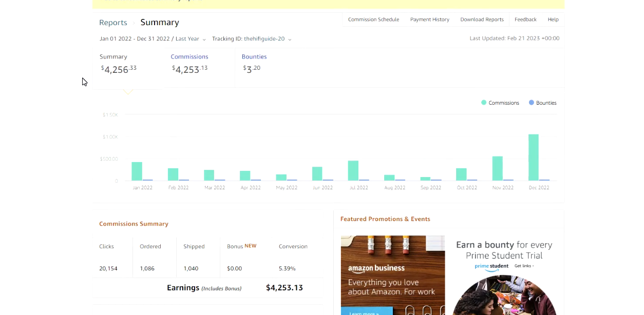
Task: Click the Jul 2022 commissions bar
Action: pyautogui.click(x=353, y=171)
